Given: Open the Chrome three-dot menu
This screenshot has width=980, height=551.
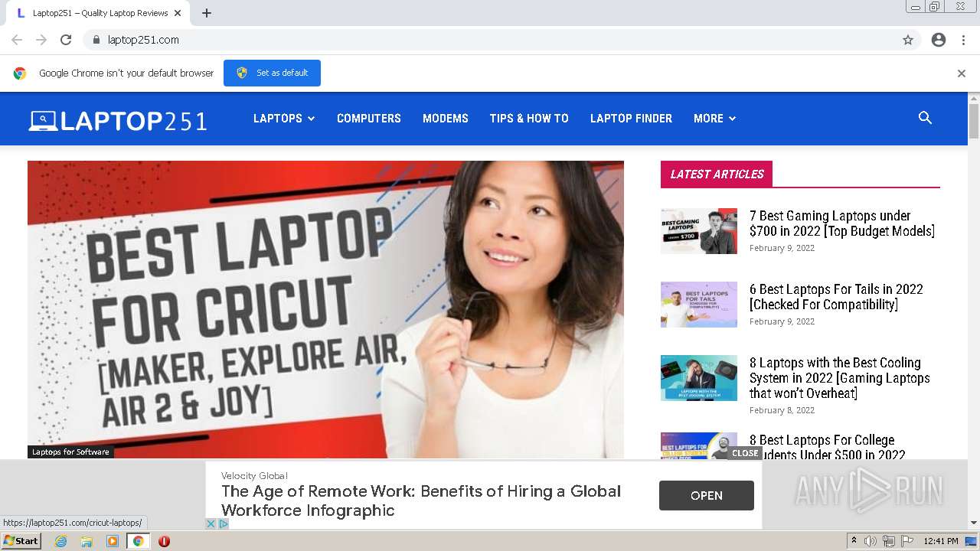Looking at the screenshot, I should coord(963,40).
